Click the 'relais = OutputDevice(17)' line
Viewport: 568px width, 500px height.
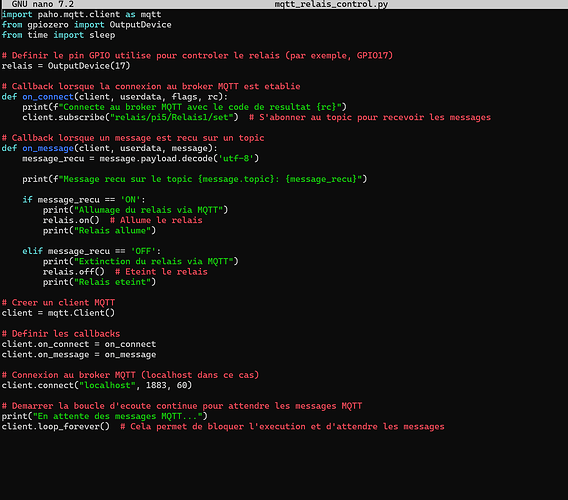click(66, 66)
